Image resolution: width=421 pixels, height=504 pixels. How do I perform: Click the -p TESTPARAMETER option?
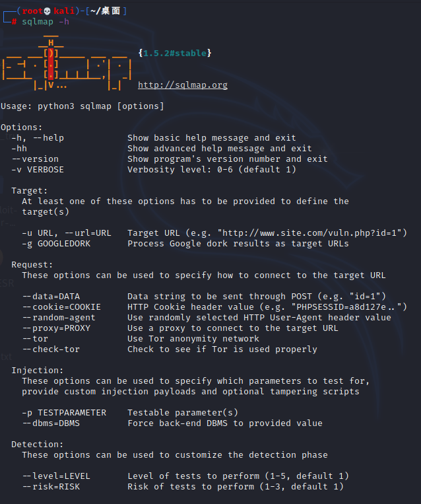(64, 413)
